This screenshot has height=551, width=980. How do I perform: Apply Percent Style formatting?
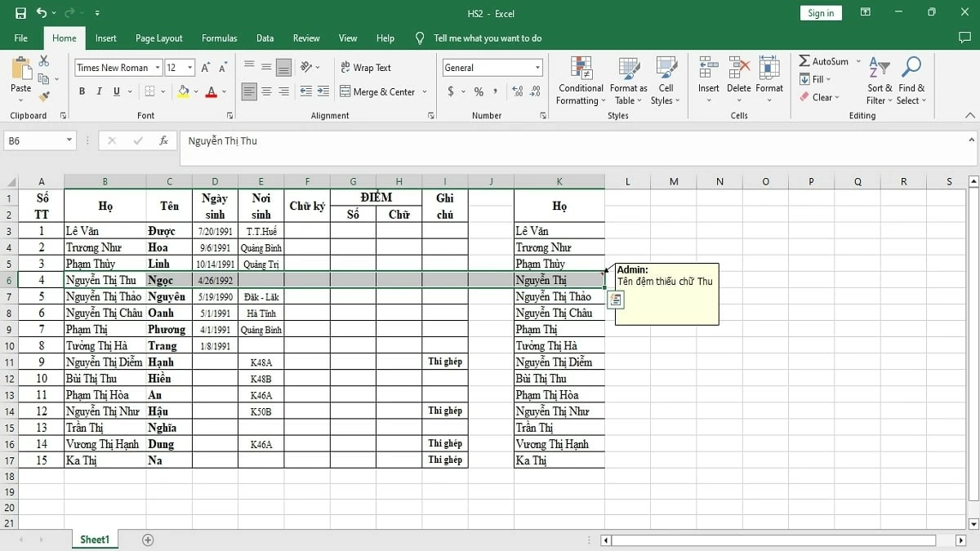pos(478,92)
